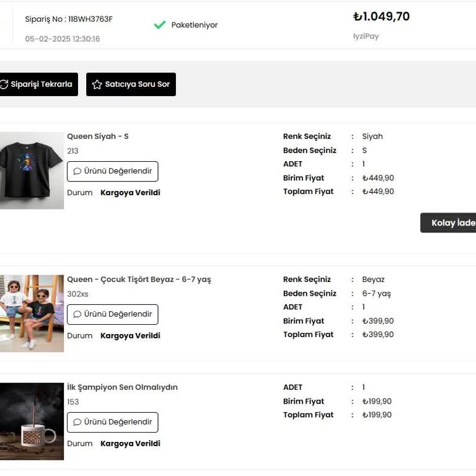
Task: Open İlk Şampiyon Sen Olmalıydın title link
Action: pos(122,387)
